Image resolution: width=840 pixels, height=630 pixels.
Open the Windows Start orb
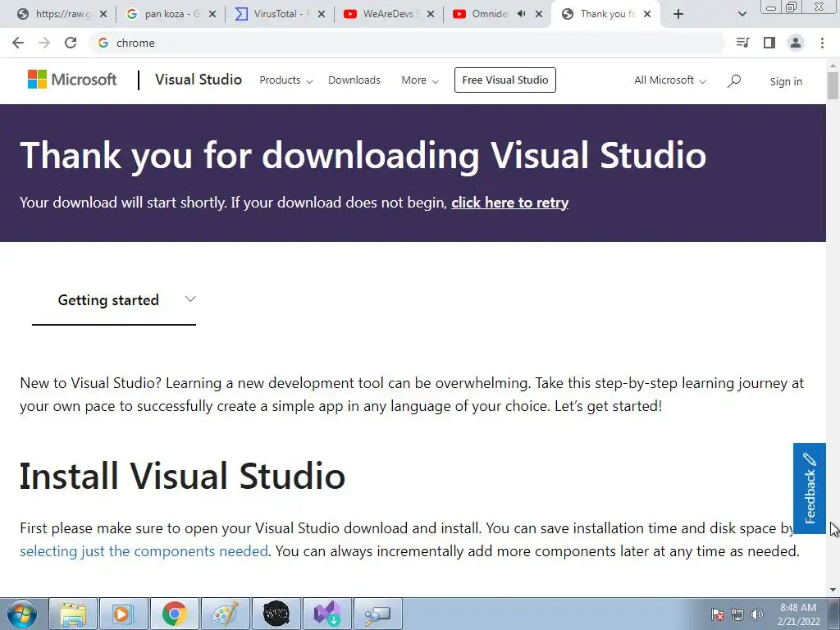[21, 614]
